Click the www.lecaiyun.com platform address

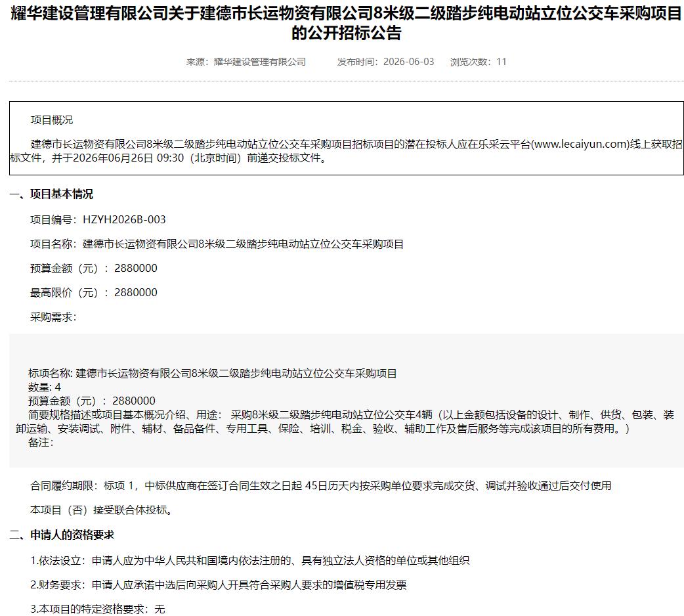(581, 144)
